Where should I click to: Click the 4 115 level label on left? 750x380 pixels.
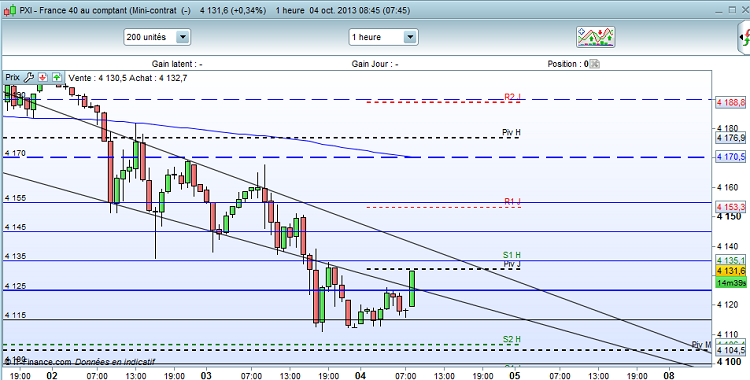[14, 315]
